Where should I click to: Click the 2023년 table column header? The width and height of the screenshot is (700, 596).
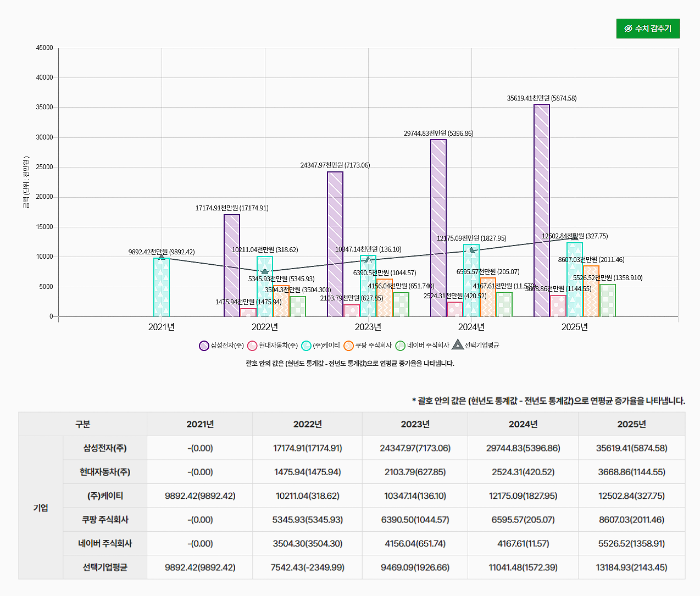415,424
